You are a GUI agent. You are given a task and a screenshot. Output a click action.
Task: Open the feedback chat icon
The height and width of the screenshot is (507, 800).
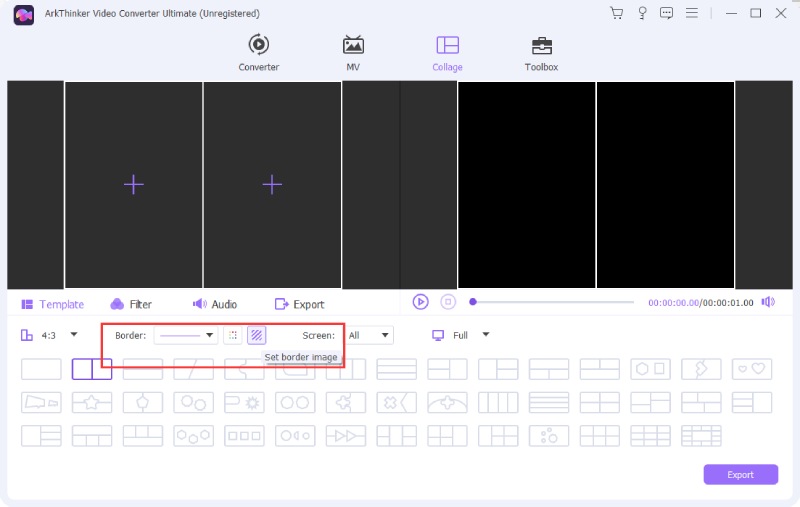point(666,13)
